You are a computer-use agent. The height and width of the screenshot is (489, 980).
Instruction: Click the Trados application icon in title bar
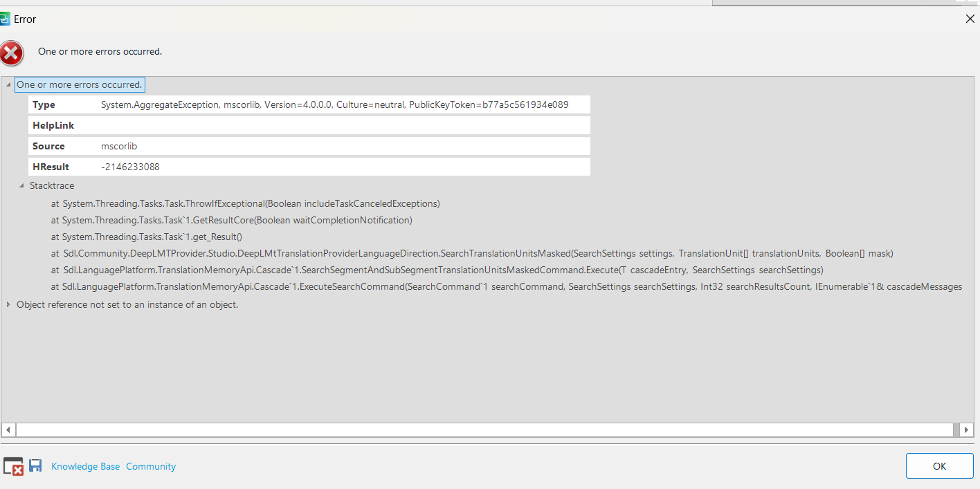click(6, 19)
